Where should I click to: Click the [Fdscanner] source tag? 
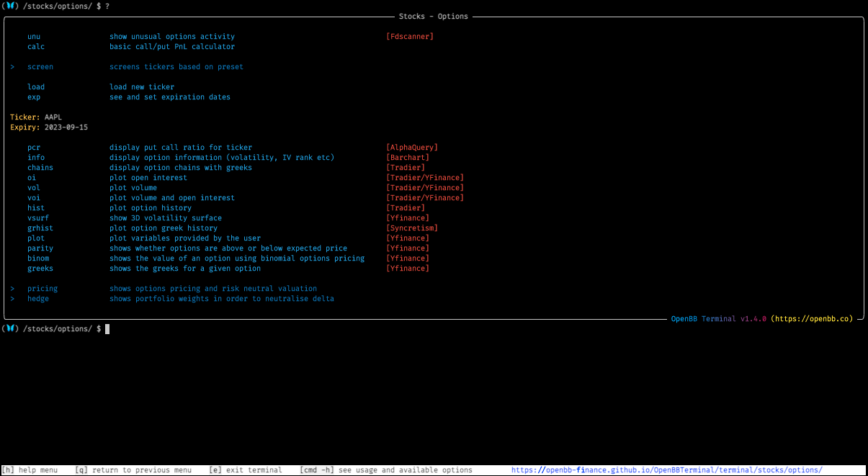tap(410, 37)
